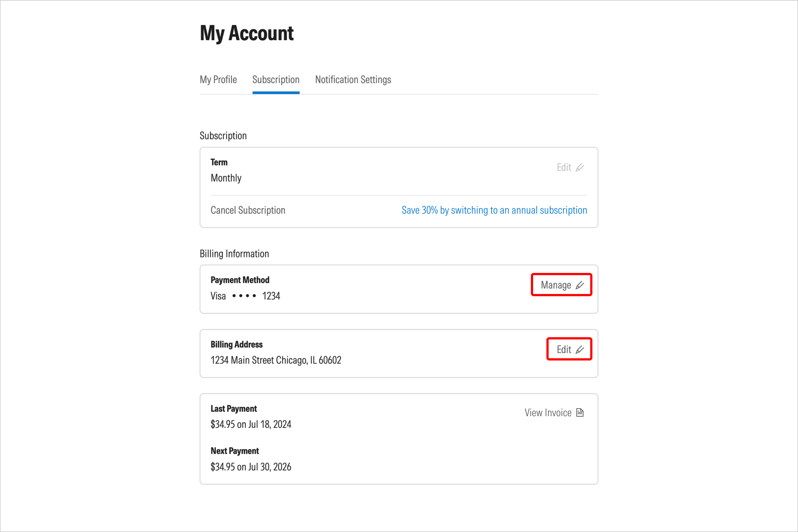798x532 pixels.
Task: Click the Subscription section heading above Term card
Action: pyautogui.click(x=223, y=136)
